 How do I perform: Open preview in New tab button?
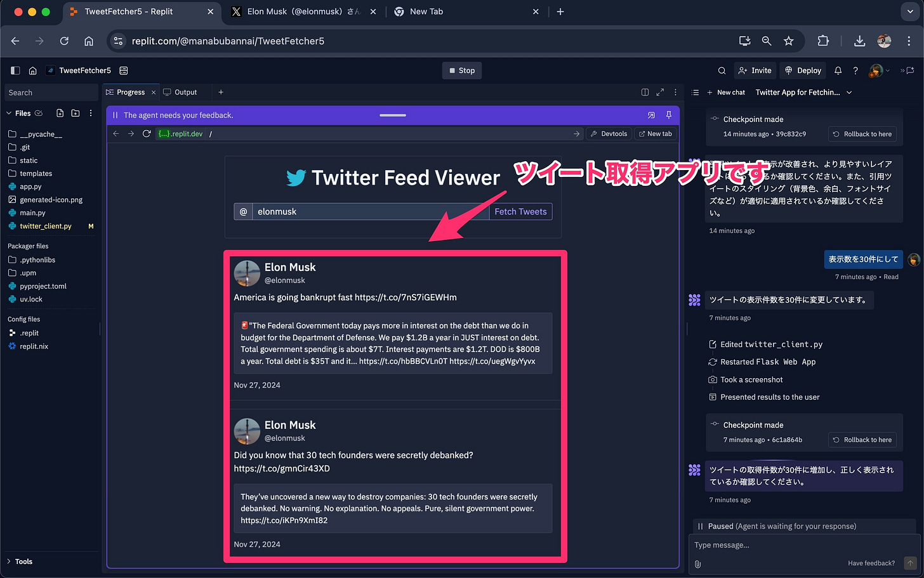pyautogui.click(x=655, y=134)
